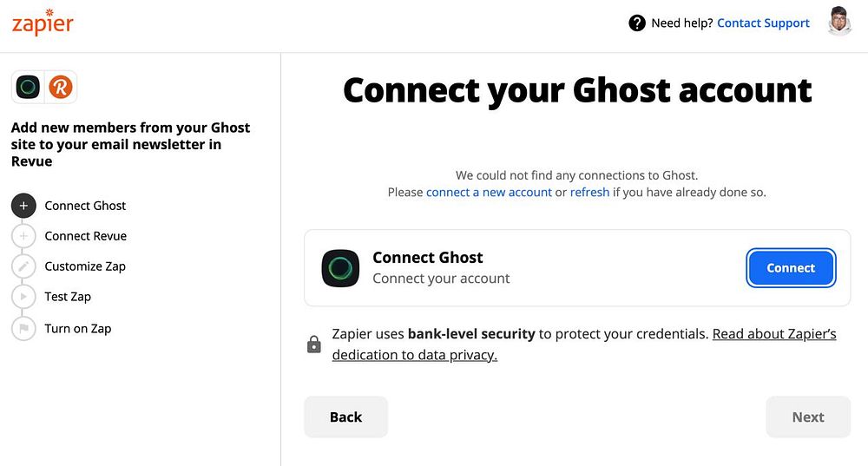Click the Need help question mark icon
The width and height of the screenshot is (868, 466).
[637, 23]
